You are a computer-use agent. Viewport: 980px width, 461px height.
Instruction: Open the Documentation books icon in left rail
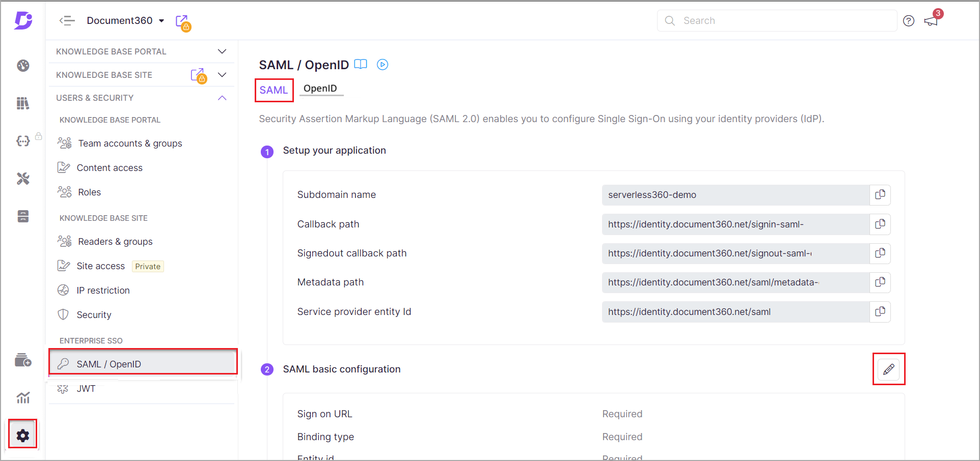(23, 103)
